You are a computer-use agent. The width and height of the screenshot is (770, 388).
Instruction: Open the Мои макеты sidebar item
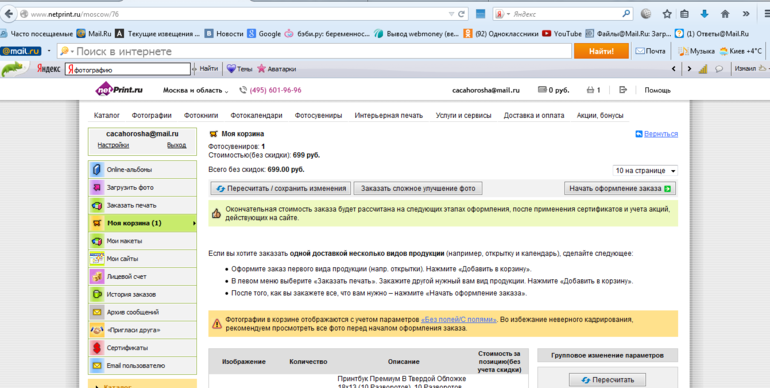coord(142,241)
